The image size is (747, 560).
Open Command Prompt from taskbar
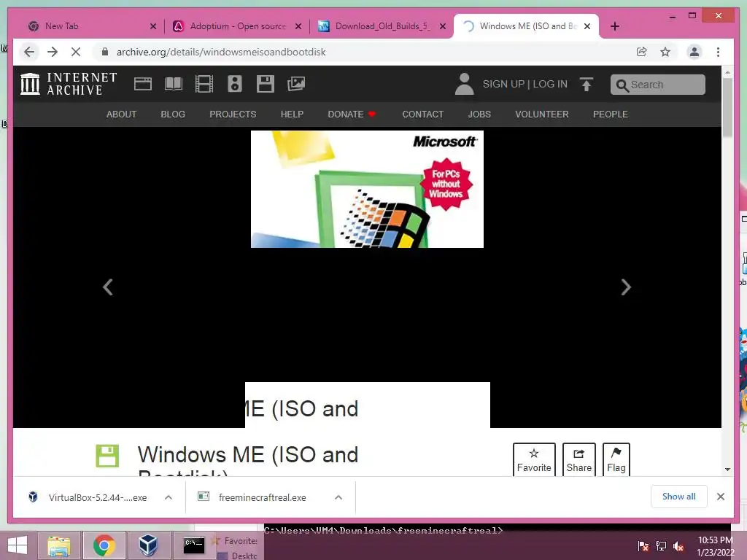tap(194, 545)
